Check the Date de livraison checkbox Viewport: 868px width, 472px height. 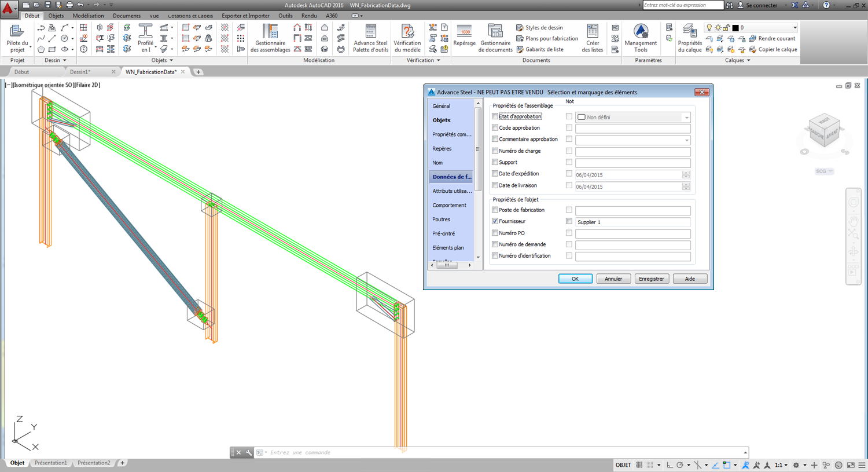[x=495, y=185]
